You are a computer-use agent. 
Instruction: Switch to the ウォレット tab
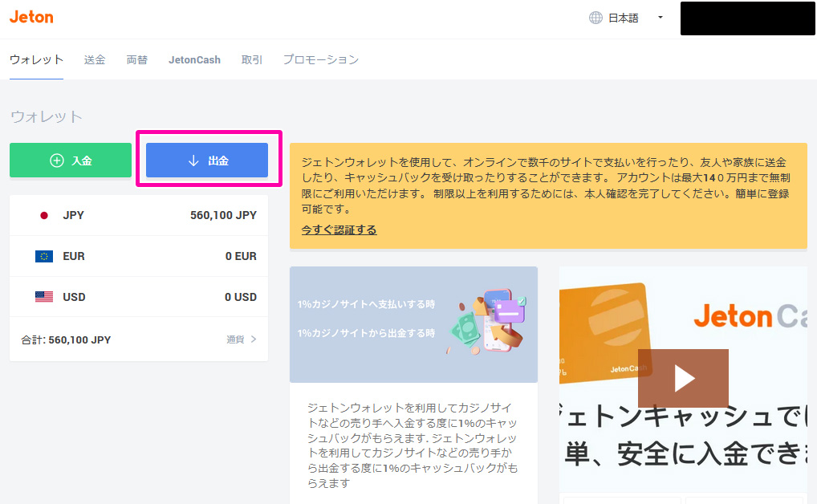(36, 59)
